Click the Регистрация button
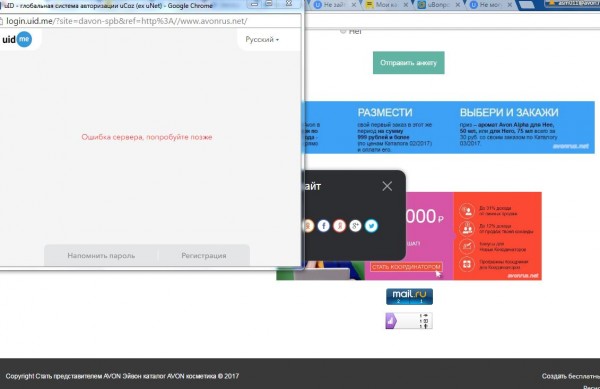Image resolution: width=600 pixels, height=389 pixels. (204, 256)
